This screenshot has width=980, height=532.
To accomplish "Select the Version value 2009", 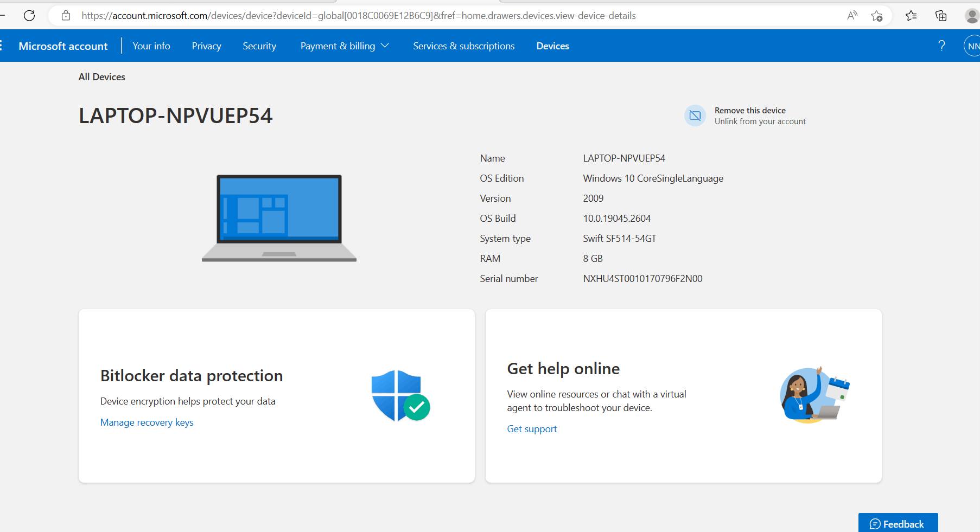I will [593, 198].
